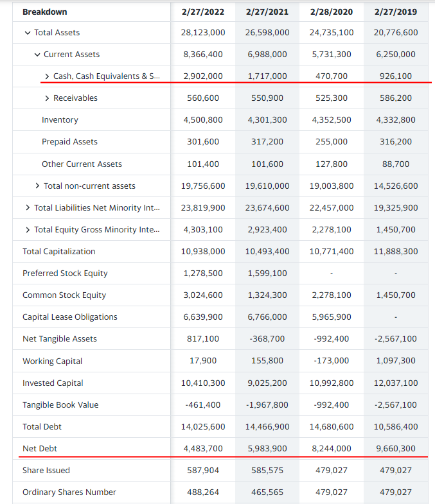Click the Ordinary Shares Number row label
Image resolution: width=435 pixels, height=504 pixels.
[x=69, y=492]
